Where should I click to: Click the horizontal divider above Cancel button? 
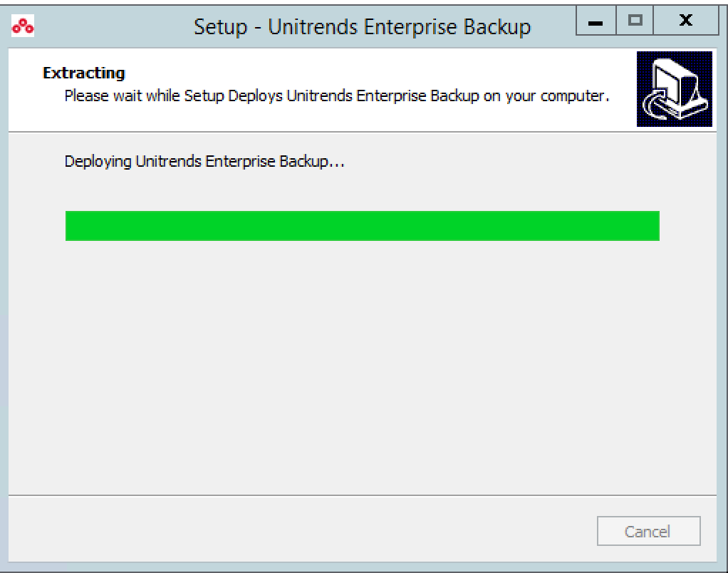tap(363, 495)
